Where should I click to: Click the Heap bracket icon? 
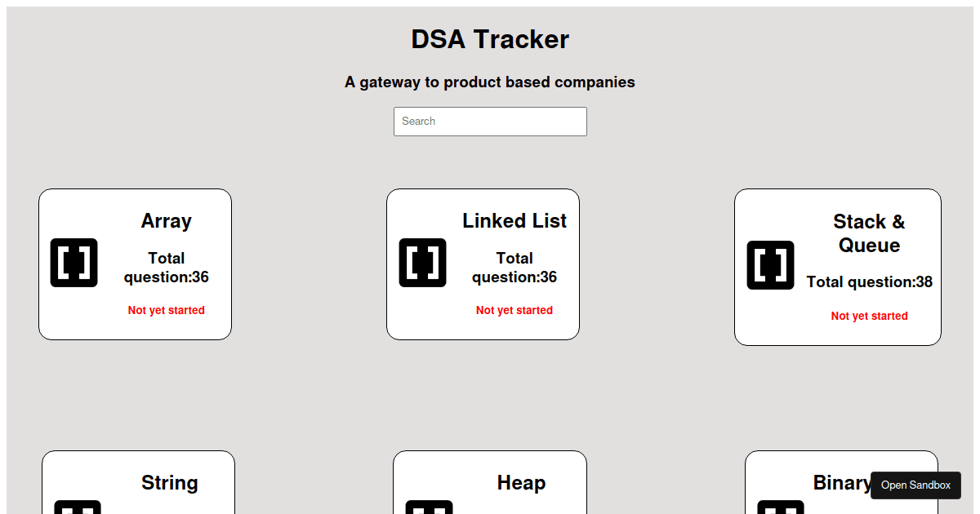(429, 508)
